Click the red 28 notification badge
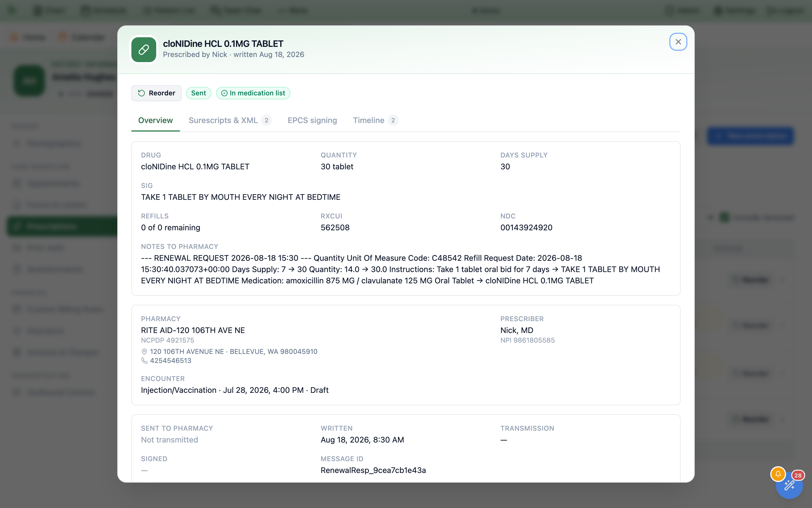The height and width of the screenshot is (508, 812). [x=798, y=476]
